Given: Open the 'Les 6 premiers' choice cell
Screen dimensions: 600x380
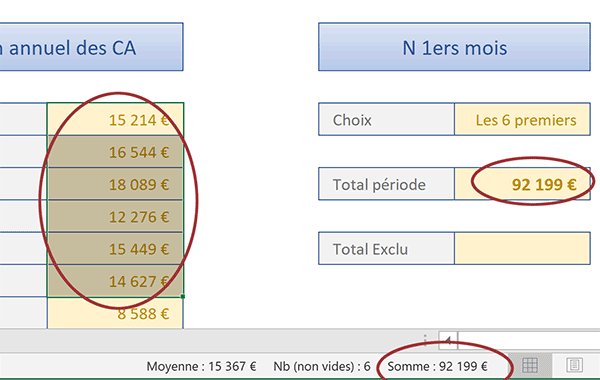Looking at the screenshot, I should 522,119.
